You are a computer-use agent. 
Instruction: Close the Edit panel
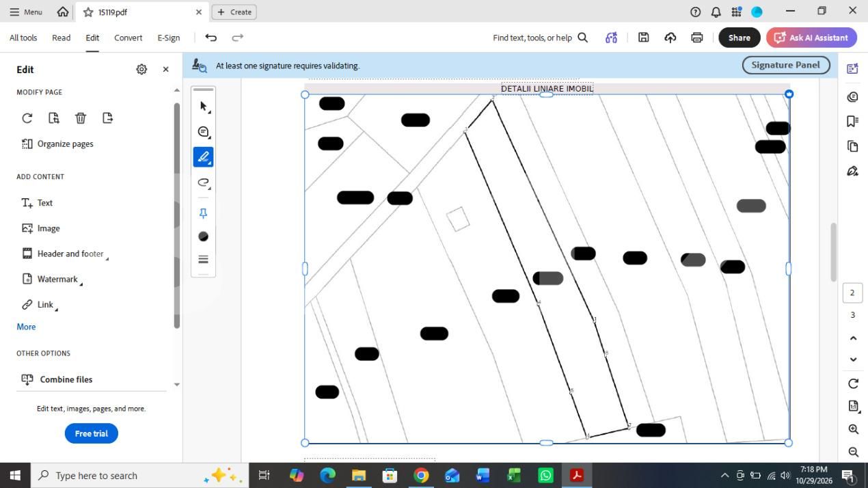165,69
